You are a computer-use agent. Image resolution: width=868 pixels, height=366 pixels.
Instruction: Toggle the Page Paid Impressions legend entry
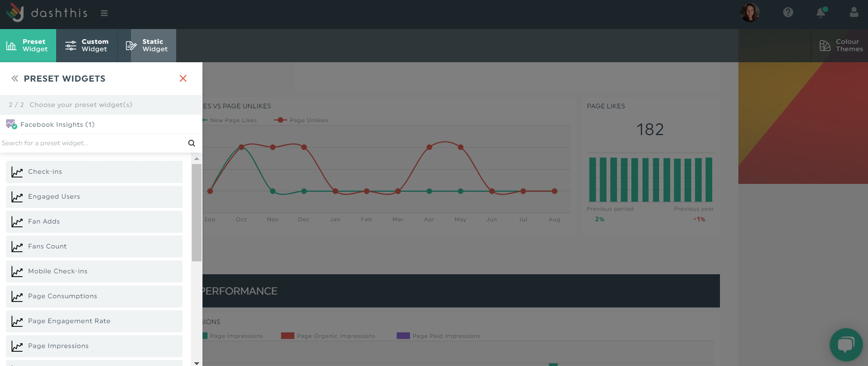[438, 336]
